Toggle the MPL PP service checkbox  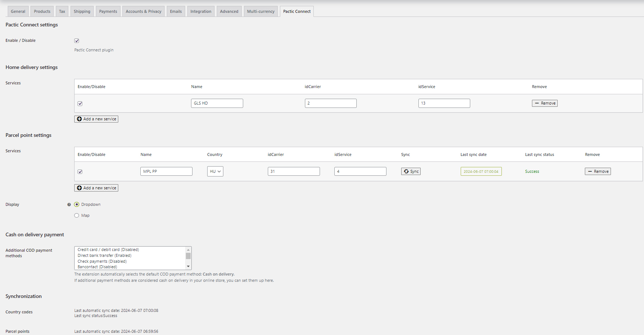(80, 172)
